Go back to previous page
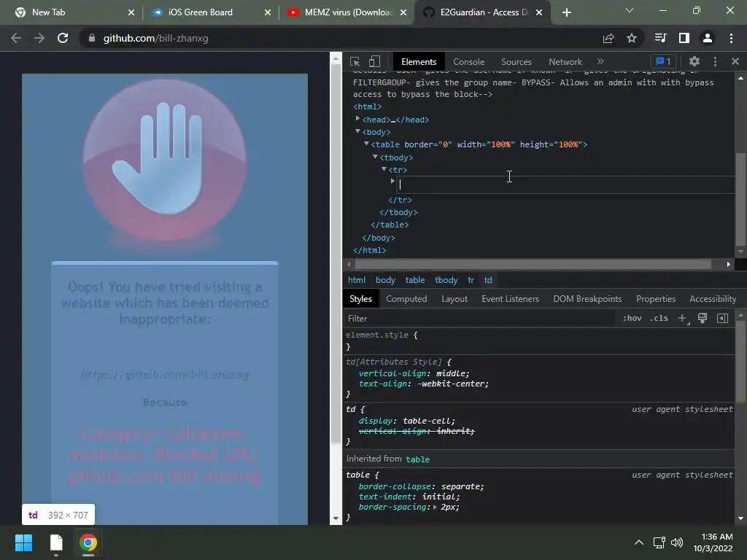 tap(16, 38)
